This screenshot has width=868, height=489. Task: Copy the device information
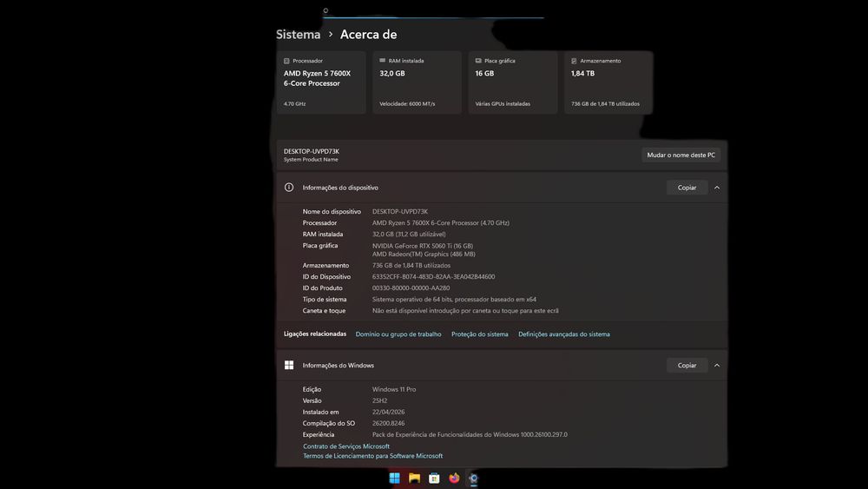pyautogui.click(x=687, y=188)
